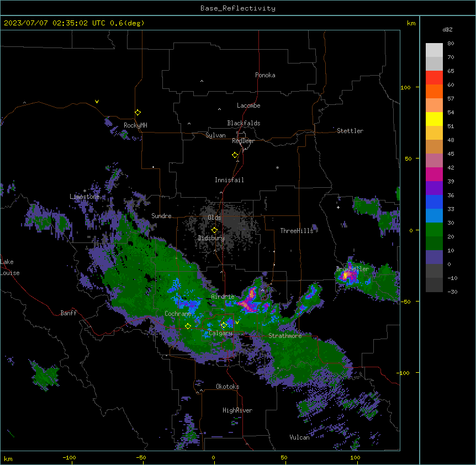Image resolution: width=476 pixels, height=465 pixels.
Task: Select the magenta 39–42 dBZ legend swatch
Action: [x=434, y=174]
